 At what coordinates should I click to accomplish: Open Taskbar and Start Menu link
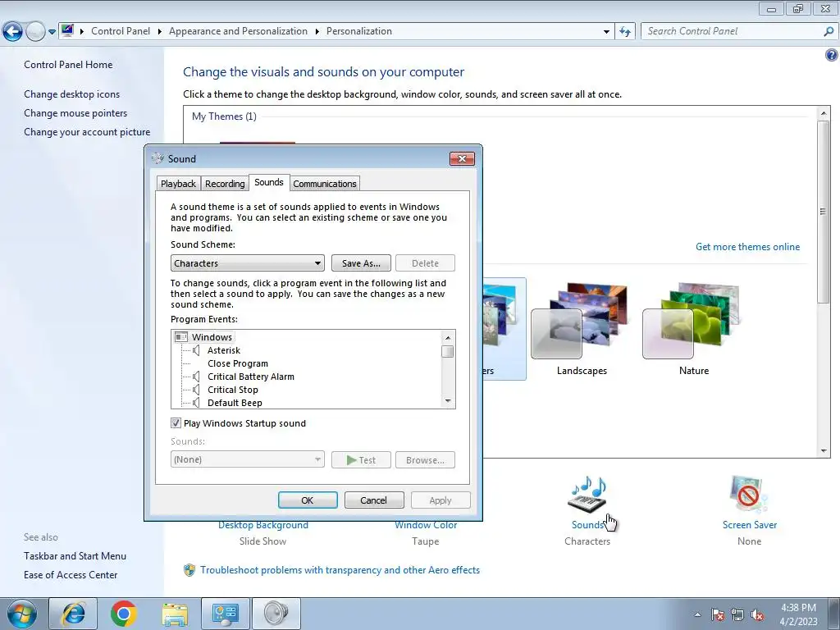point(75,556)
